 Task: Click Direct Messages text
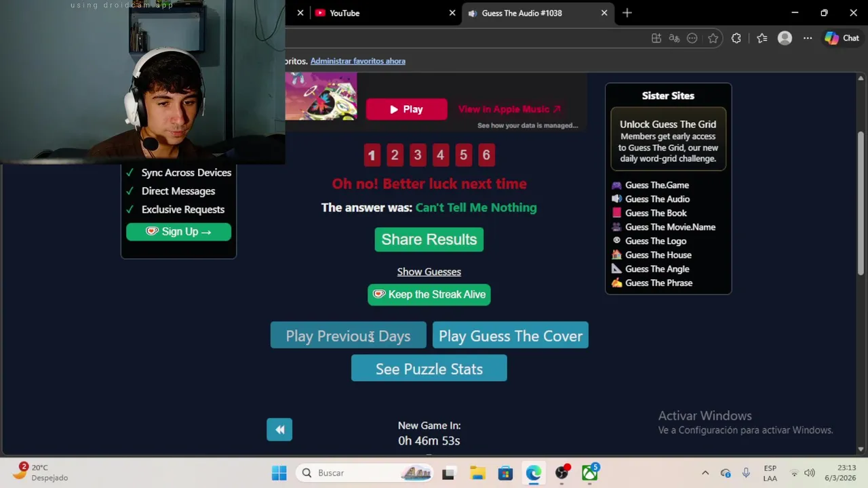coord(178,191)
